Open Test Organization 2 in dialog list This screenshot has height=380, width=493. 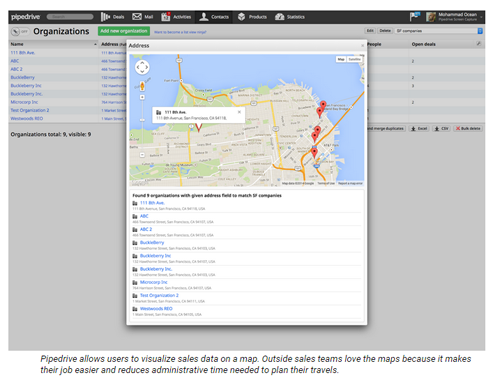[x=159, y=296]
